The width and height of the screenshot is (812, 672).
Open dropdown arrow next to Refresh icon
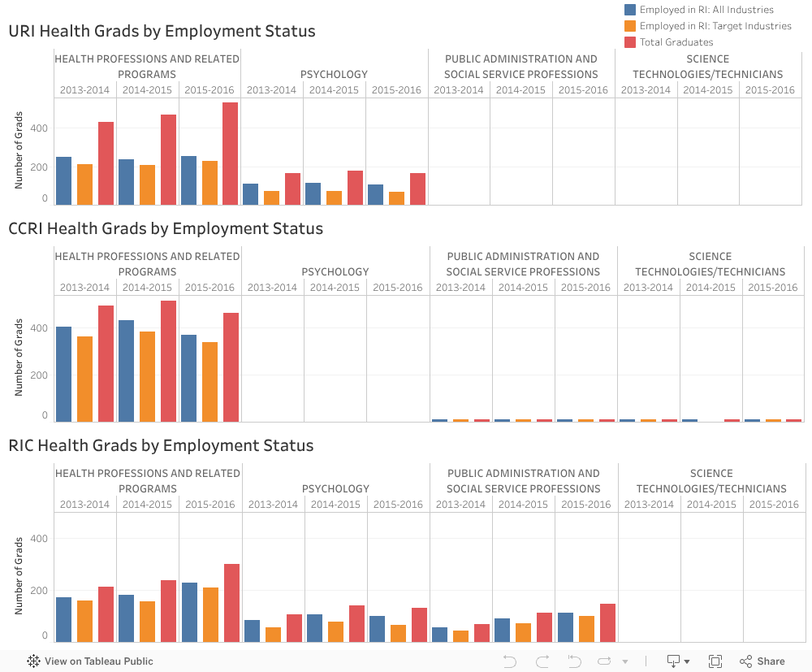(625, 661)
